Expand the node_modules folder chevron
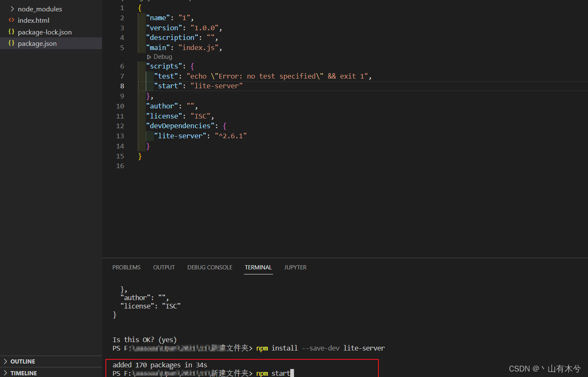This screenshot has width=588, height=377. tap(12, 9)
